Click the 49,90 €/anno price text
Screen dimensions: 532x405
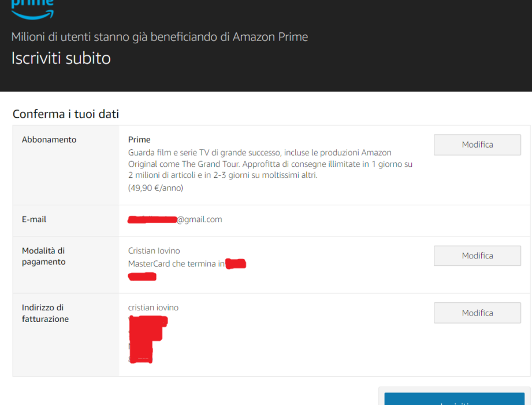[x=155, y=188]
